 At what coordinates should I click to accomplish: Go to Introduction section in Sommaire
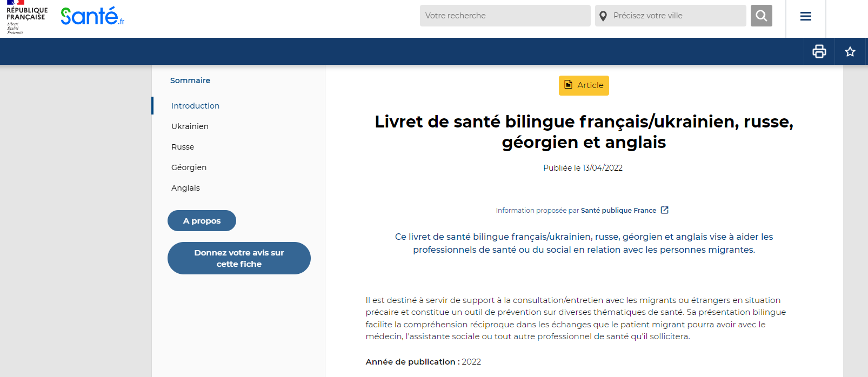195,106
